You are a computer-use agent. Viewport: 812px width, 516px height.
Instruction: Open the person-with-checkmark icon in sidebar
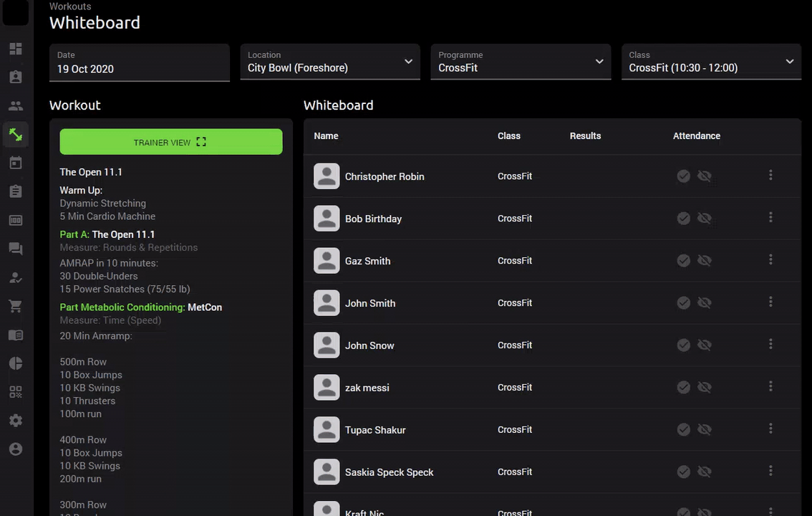(16, 277)
